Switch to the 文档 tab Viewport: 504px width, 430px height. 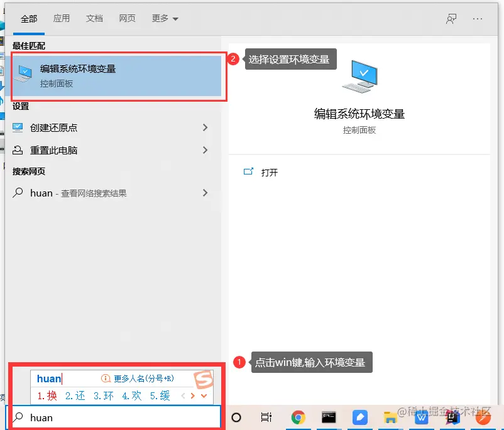point(94,18)
